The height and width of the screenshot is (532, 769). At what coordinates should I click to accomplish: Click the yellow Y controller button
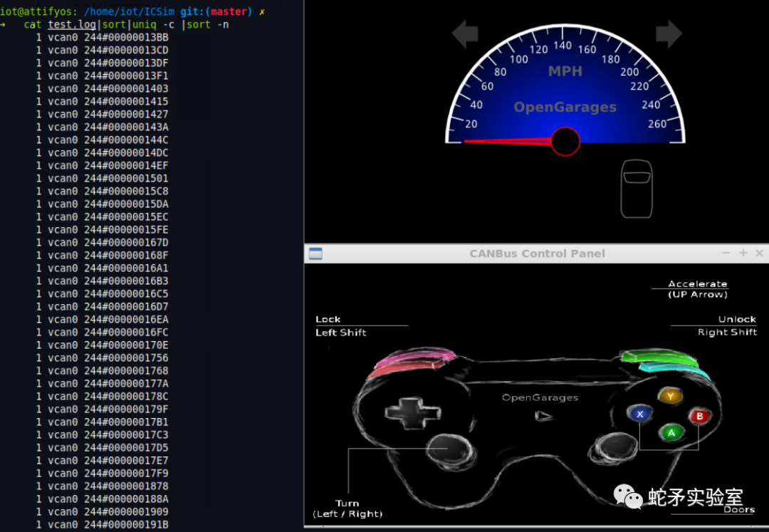tap(671, 396)
